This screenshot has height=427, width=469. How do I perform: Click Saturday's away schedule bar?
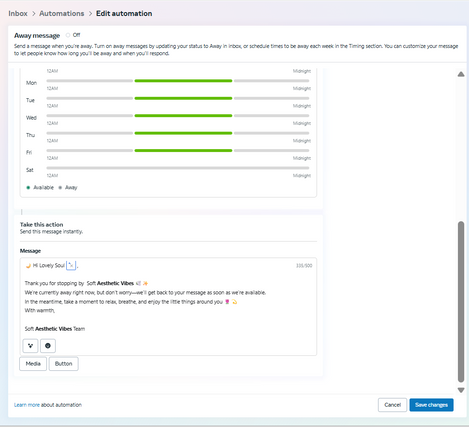[178, 168]
